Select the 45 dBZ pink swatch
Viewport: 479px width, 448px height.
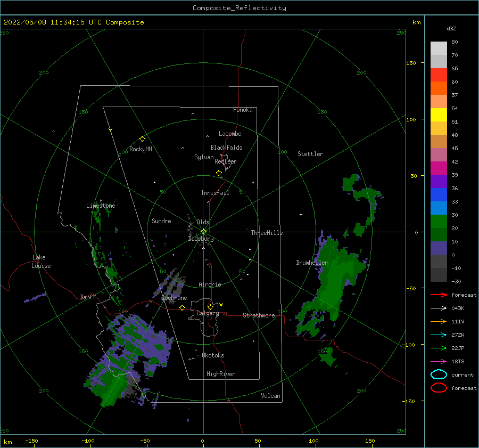point(439,154)
